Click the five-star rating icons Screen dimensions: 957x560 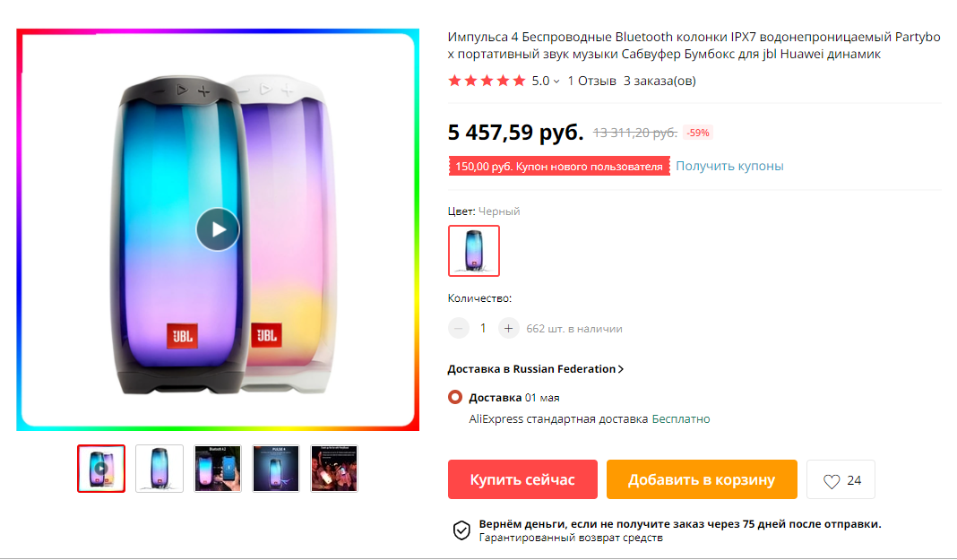(x=487, y=81)
